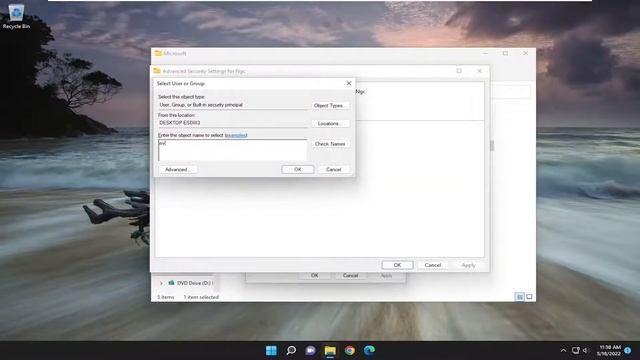Maximize the Advanced Security Settings window
The width and height of the screenshot is (640, 360).
pos(459,71)
